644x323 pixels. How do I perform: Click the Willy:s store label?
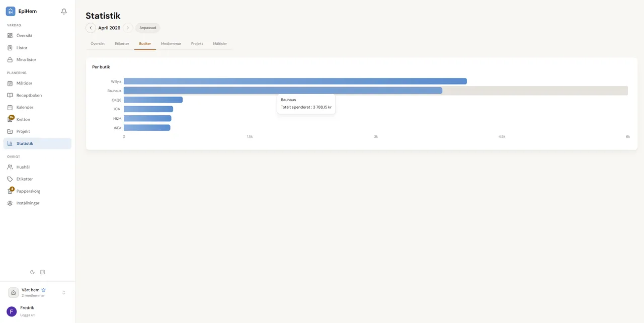point(116,82)
